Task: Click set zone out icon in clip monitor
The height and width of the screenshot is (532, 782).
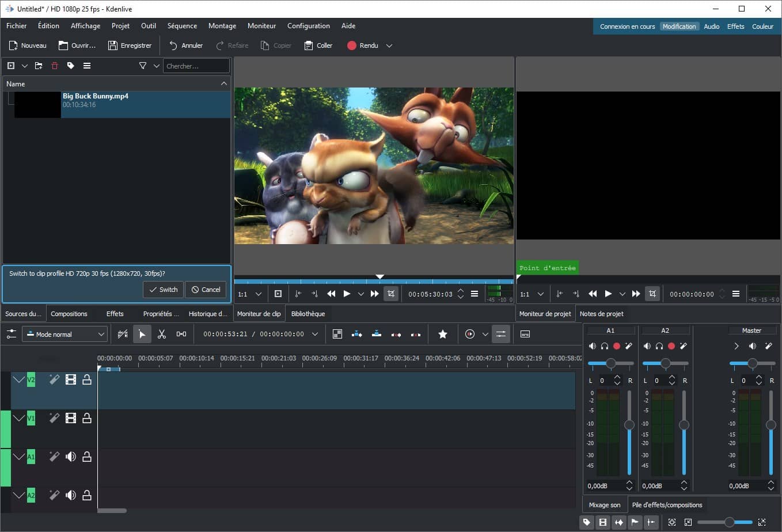Action: pyautogui.click(x=314, y=294)
